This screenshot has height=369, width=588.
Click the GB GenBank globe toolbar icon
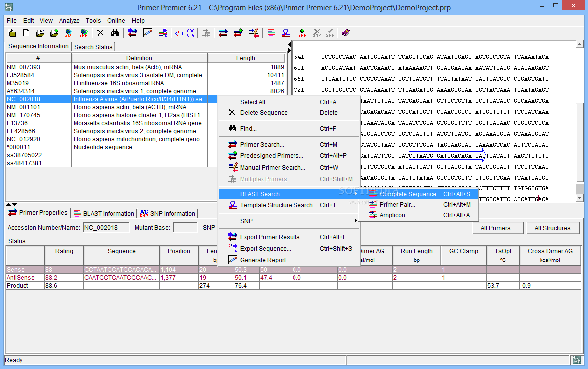tap(68, 33)
